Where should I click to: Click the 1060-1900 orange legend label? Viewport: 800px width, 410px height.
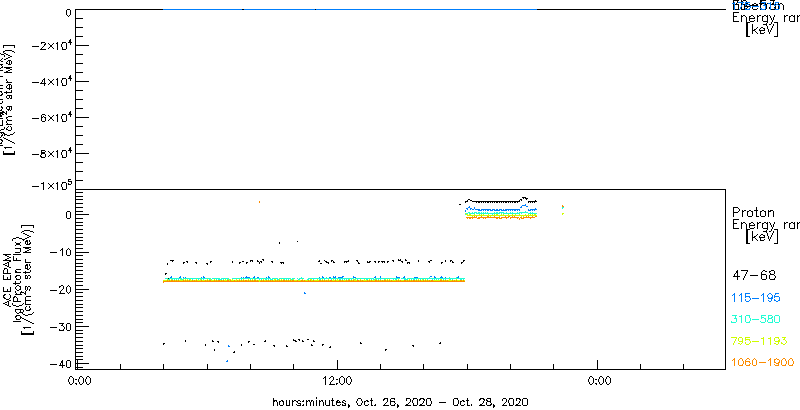coord(763,363)
